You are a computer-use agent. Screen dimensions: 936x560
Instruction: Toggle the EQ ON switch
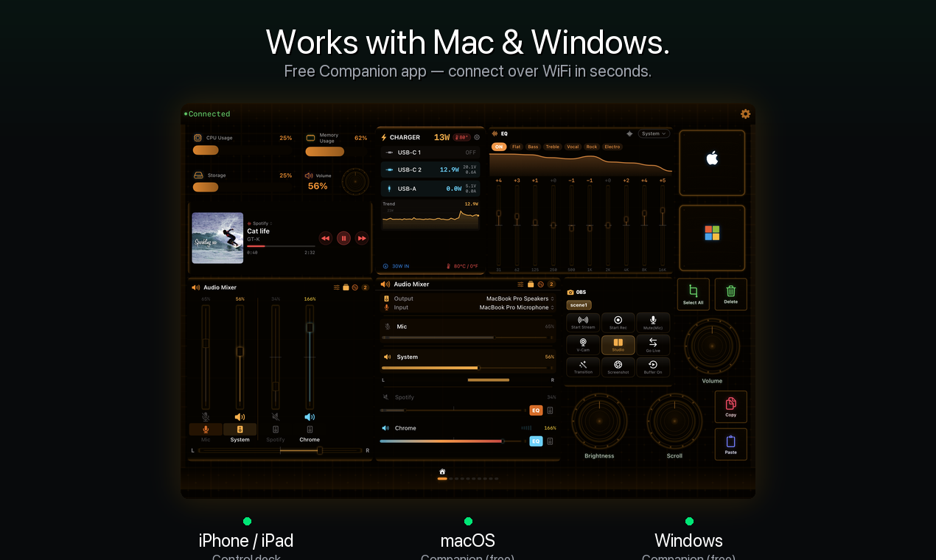(499, 147)
